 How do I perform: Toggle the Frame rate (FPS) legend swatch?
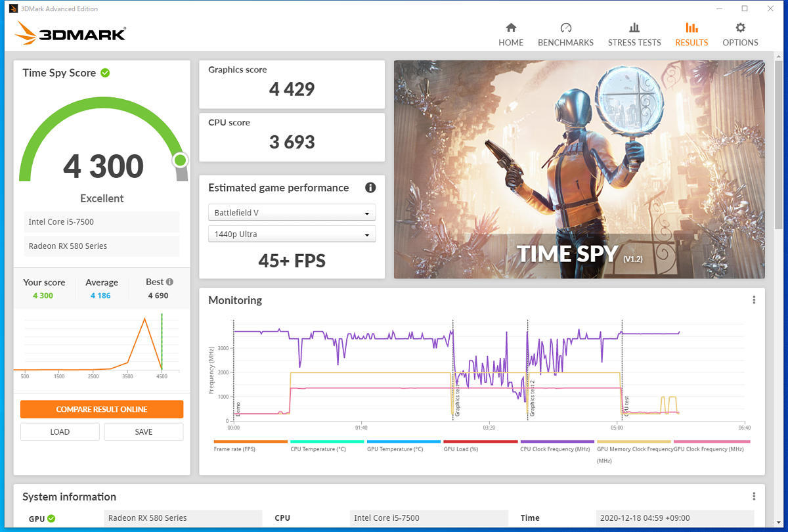click(x=251, y=442)
